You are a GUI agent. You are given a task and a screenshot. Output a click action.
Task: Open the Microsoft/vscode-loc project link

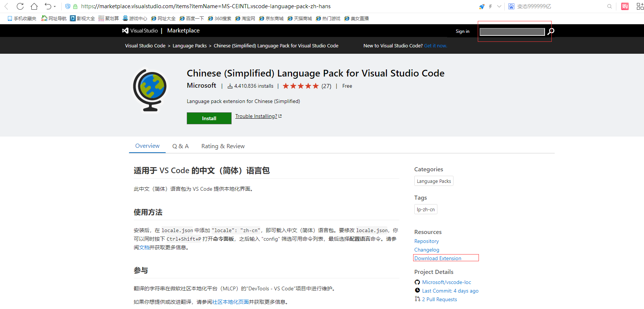(446, 282)
